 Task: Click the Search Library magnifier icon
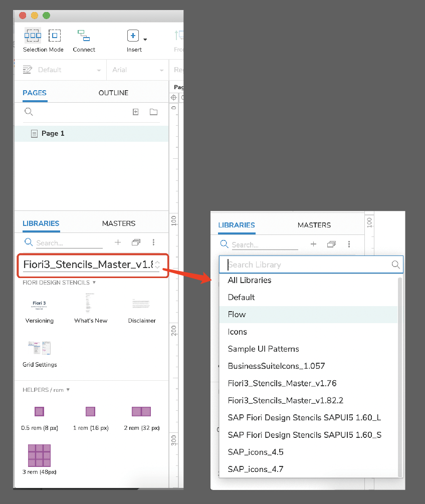(x=396, y=265)
